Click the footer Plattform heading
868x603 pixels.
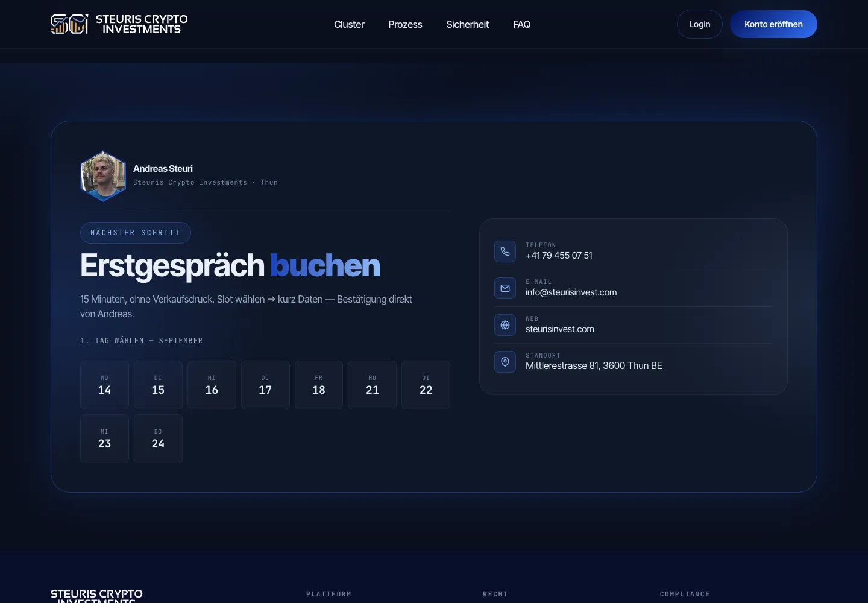pos(329,594)
